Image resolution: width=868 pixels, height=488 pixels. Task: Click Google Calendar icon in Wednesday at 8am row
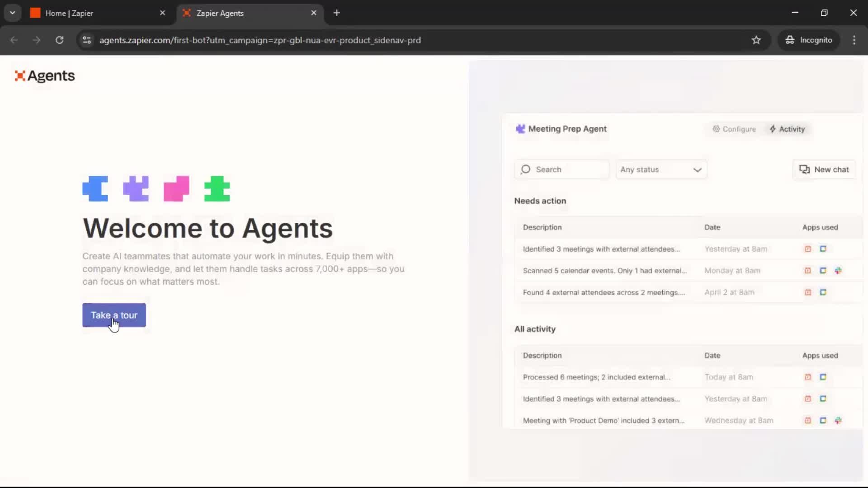tap(823, 420)
